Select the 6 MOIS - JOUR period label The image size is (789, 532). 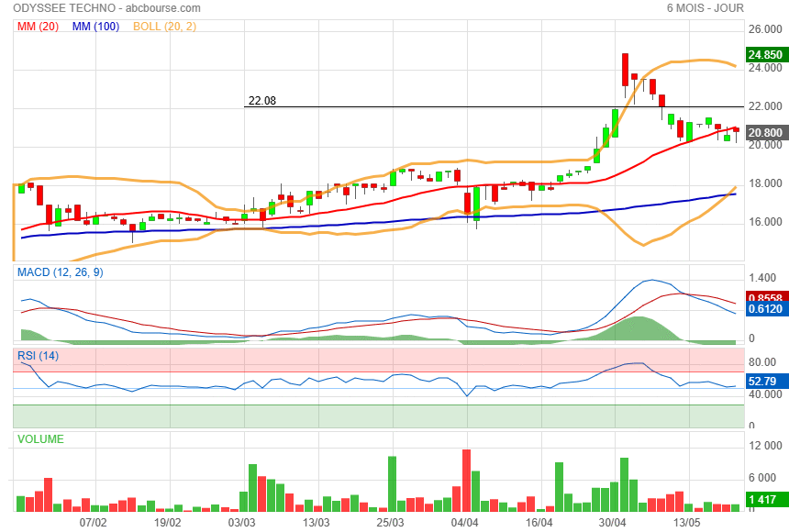(705, 8)
